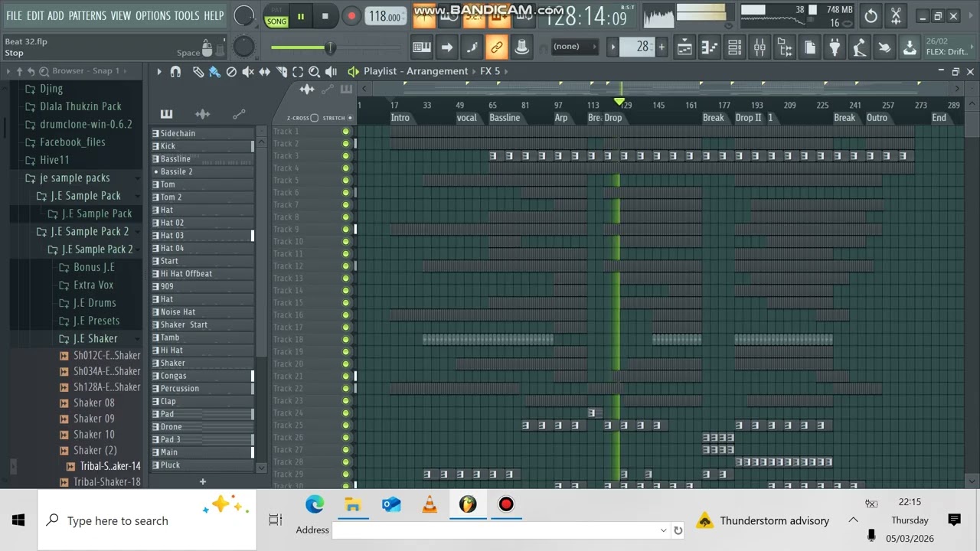Screen dimensions: 980x551
Task: Open FL Studio icon in Windows taskbar
Action: click(x=468, y=504)
